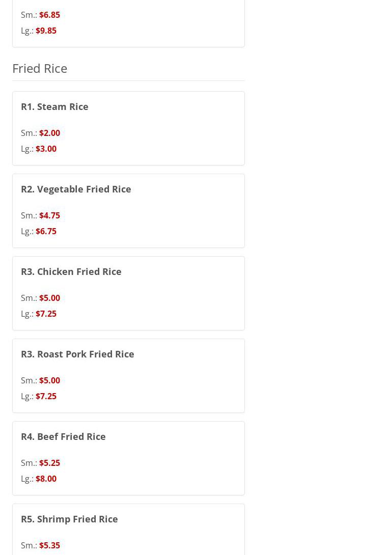Choose large Vegetable Fried Rice $6.75

pyautogui.click(x=46, y=231)
